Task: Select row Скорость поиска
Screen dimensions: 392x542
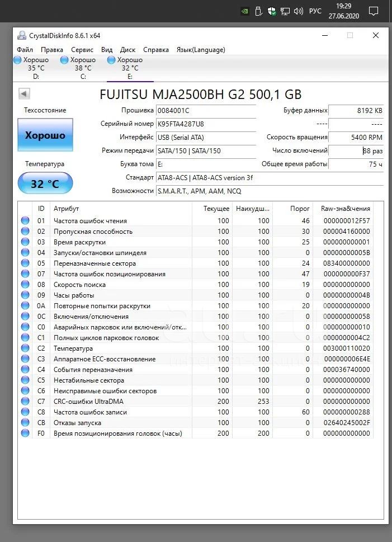Action: 196,285
